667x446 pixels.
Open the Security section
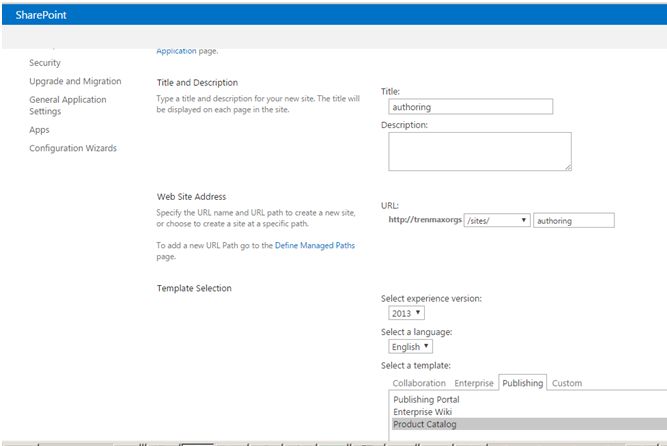pyautogui.click(x=45, y=63)
